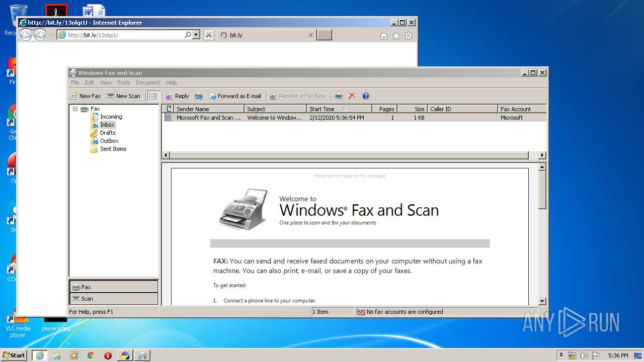Sort by Size column

coord(412,109)
